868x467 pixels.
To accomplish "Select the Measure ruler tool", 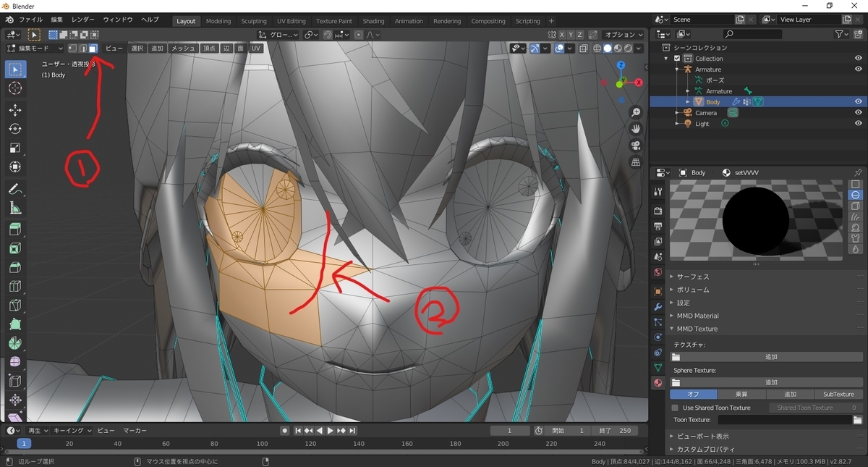I will pos(15,208).
